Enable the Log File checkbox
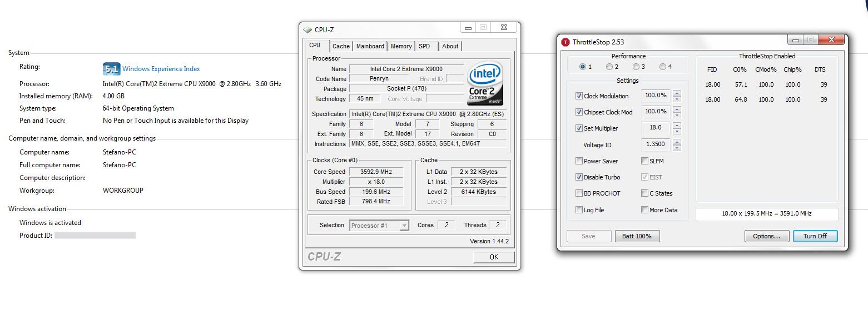This screenshot has width=868, height=325. click(x=579, y=210)
